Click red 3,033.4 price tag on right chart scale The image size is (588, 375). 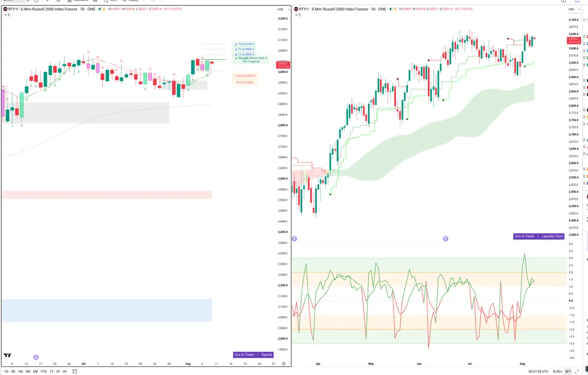click(573, 40)
